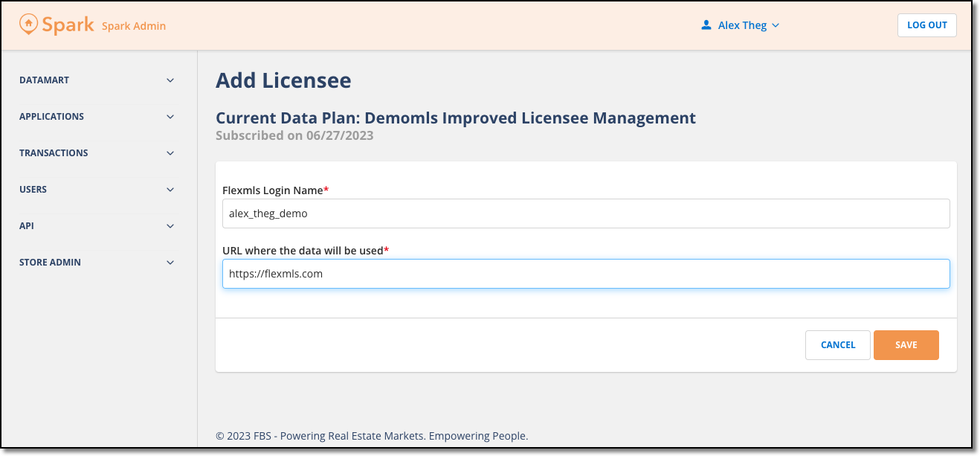Click the Current Data Plan heading text

coord(456,118)
